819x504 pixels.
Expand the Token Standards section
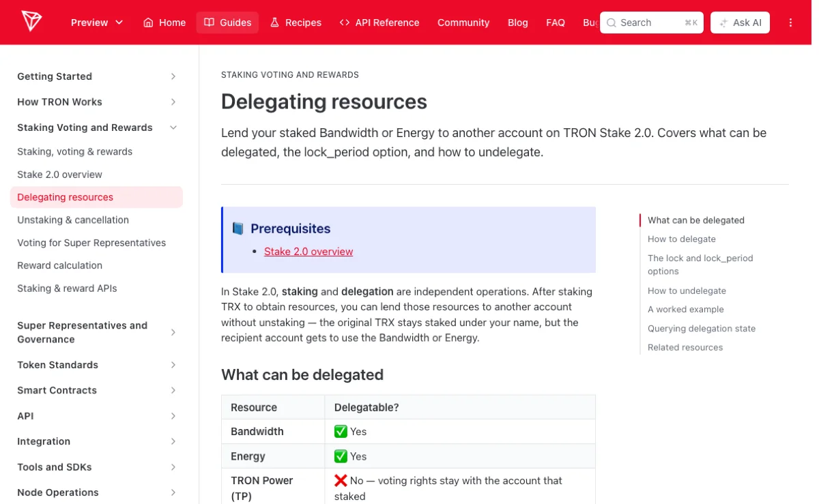(x=97, y=365)
